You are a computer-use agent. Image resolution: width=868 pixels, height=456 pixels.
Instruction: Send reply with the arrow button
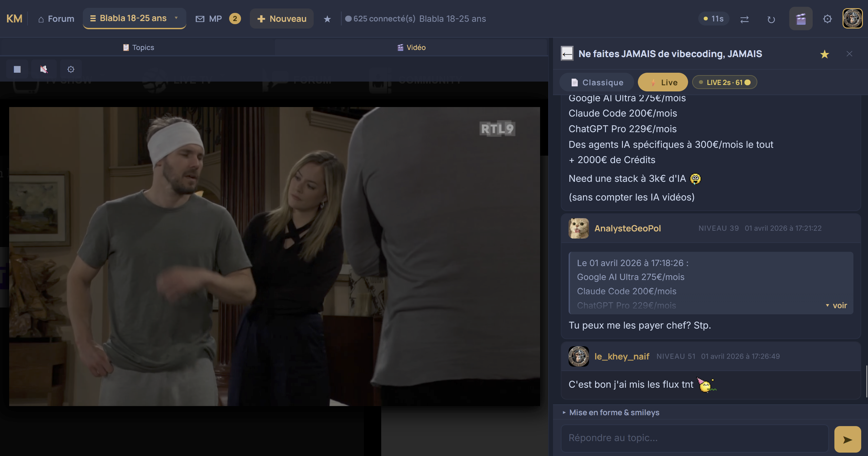(x=847, y=439)
